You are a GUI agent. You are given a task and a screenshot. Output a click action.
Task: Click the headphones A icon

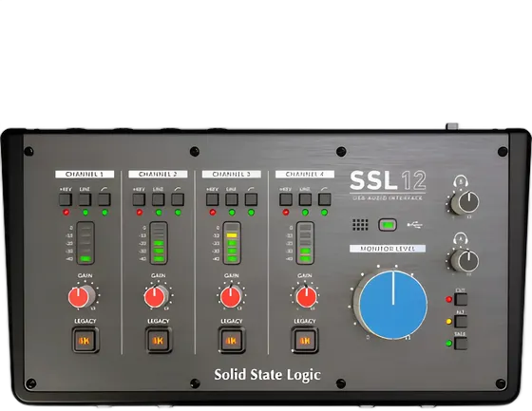pos(461,239)
